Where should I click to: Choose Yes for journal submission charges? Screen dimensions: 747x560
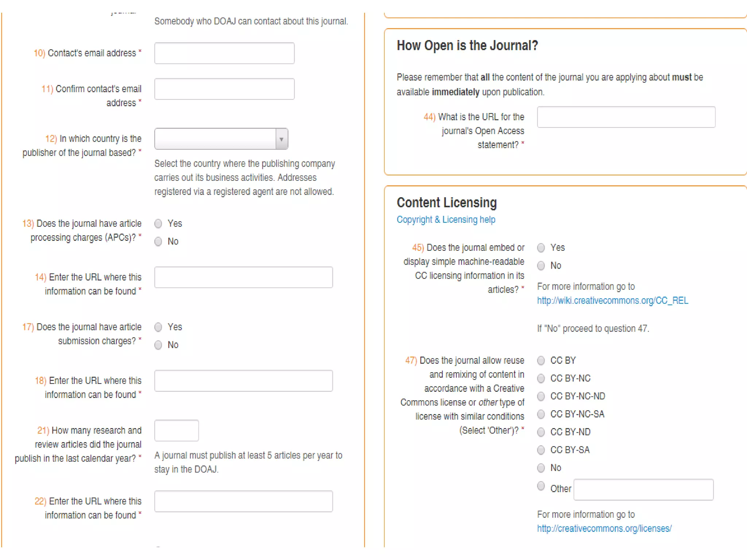[x=158, y=327]
